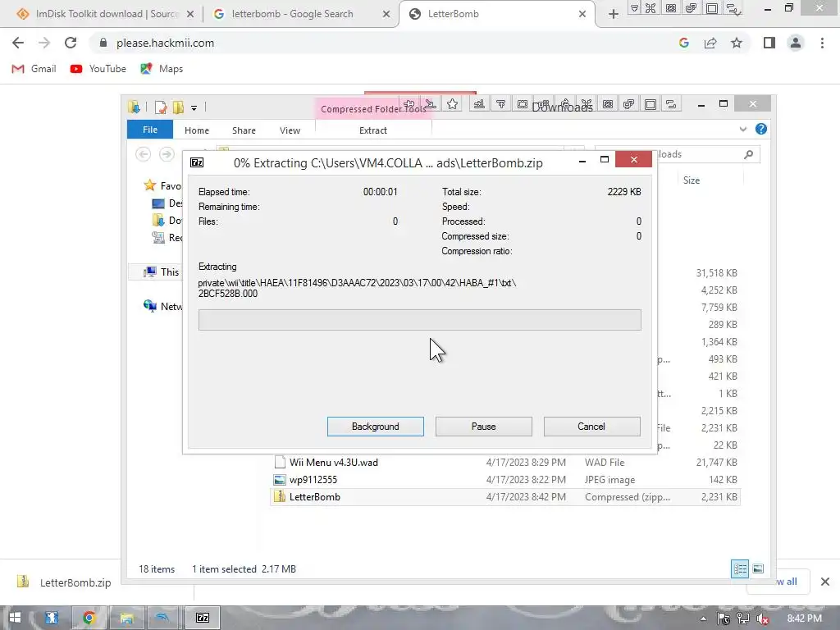Open the Share ribbon tab

click(244, 130)
